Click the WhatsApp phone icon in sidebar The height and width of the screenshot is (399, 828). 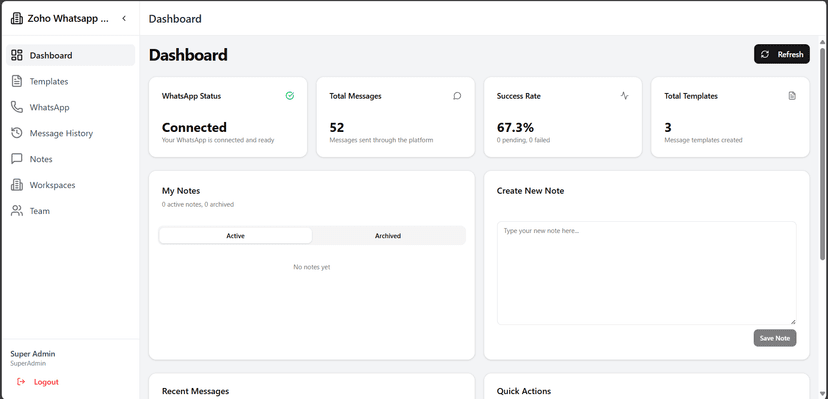17,107
